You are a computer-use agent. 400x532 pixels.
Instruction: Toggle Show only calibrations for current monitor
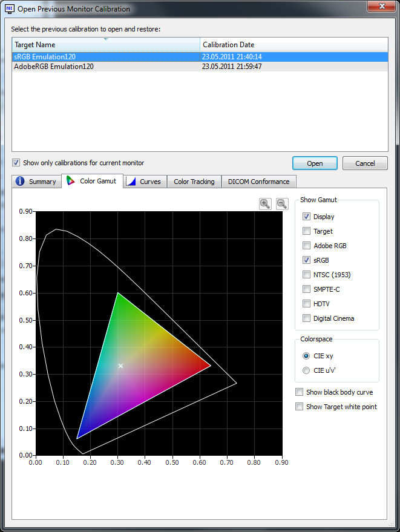pyautogui.click(x=16, y=163)
